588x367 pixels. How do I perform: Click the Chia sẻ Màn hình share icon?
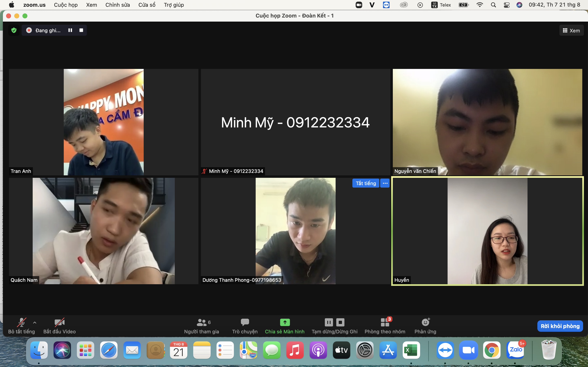click(x=285, y=323)
